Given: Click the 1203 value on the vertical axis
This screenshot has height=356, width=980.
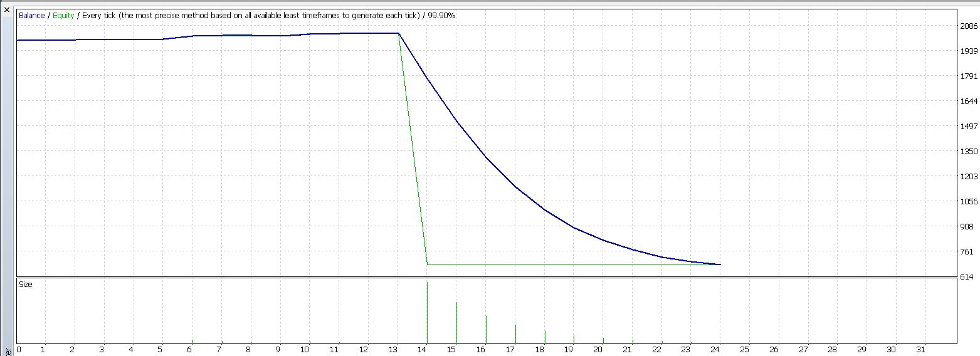Looking at the screenshot, I should pyautogui.click(x=969, y=177).
